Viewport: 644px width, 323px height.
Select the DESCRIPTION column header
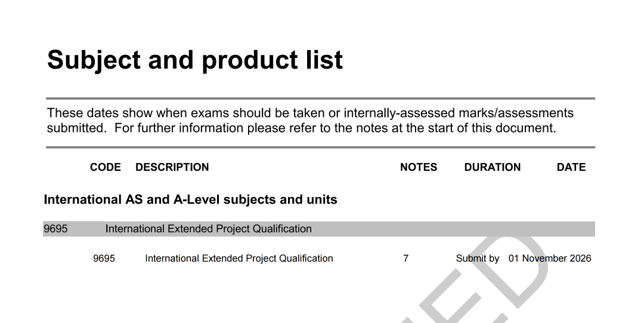(172, 167)
